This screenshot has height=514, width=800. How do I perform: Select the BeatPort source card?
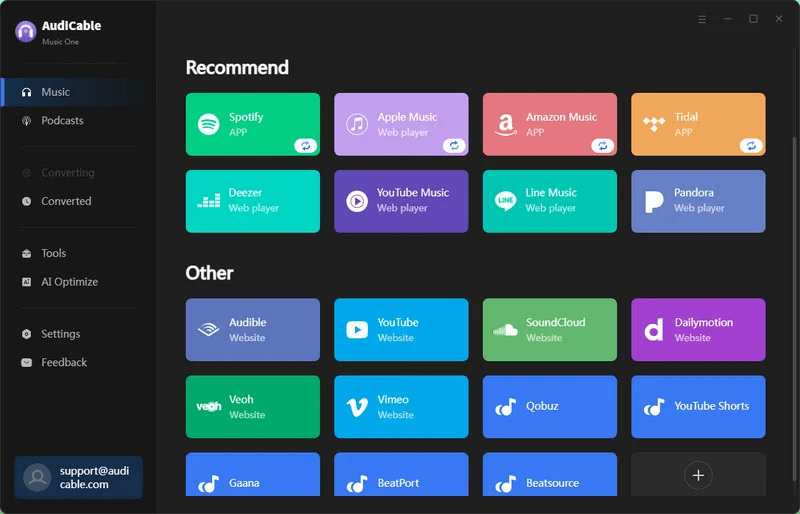(401, 474)
